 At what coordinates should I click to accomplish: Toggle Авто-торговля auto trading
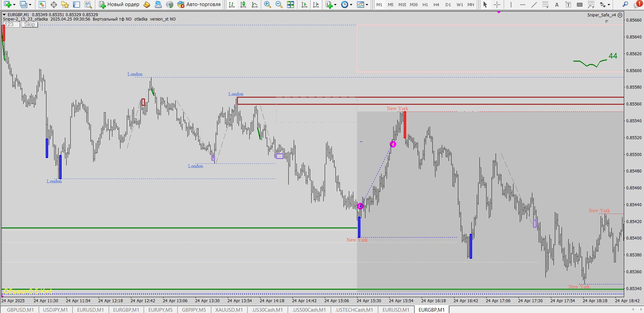pyautogui.click(x=199, y=4)
